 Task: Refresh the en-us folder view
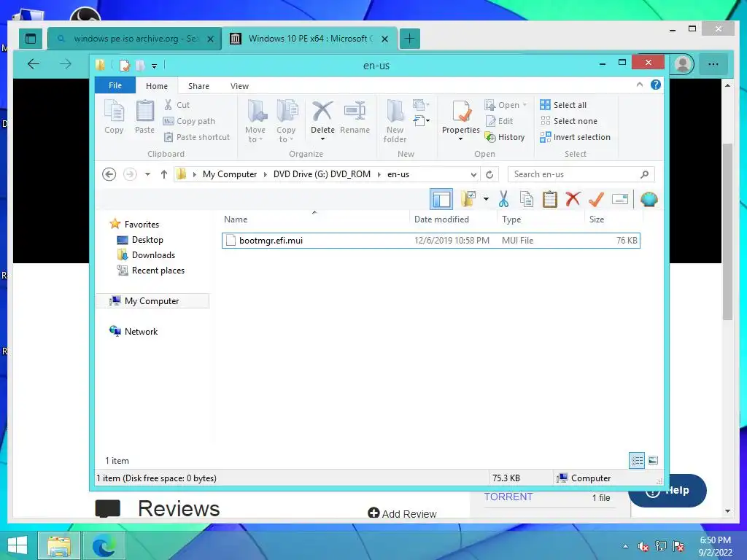(489, 174)
